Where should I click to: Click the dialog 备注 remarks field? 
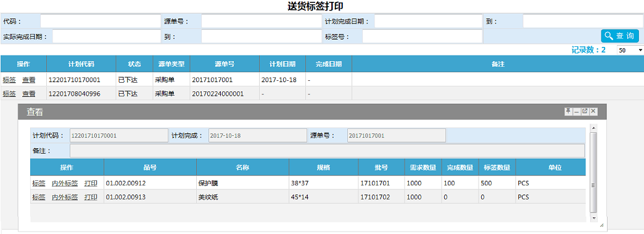pos(328,151)
